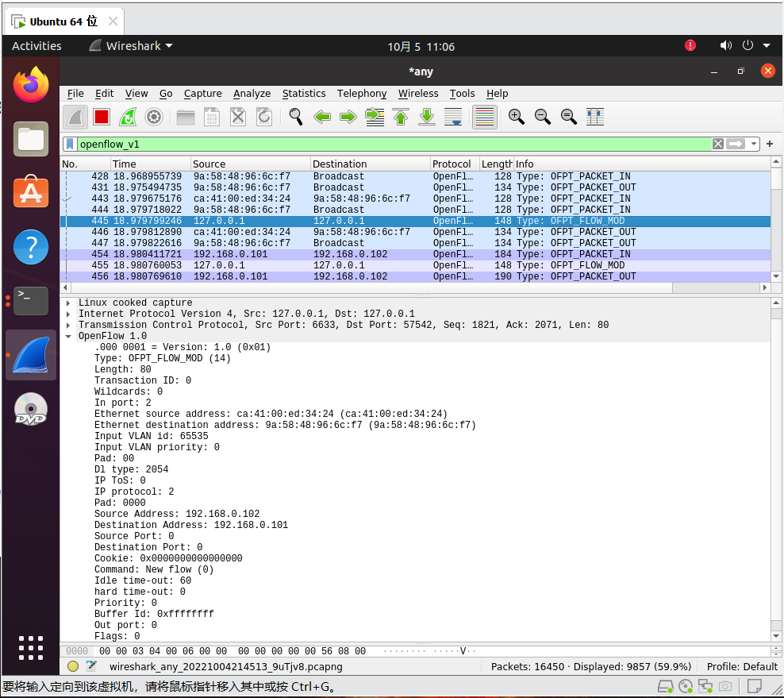
Task: Zoom out the packet text
Action: pyautogui.click(x=543, y=117)
